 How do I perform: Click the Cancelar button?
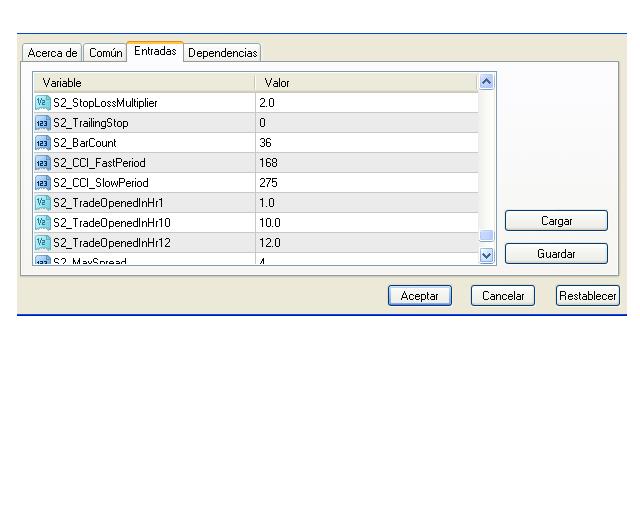(x=503, y=296)
